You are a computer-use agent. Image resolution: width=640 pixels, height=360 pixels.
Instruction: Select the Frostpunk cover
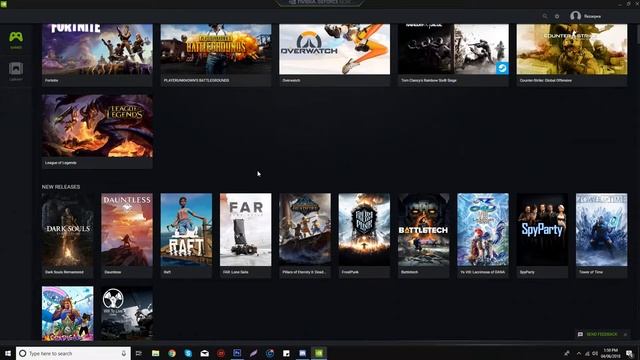tap(364, 230)
